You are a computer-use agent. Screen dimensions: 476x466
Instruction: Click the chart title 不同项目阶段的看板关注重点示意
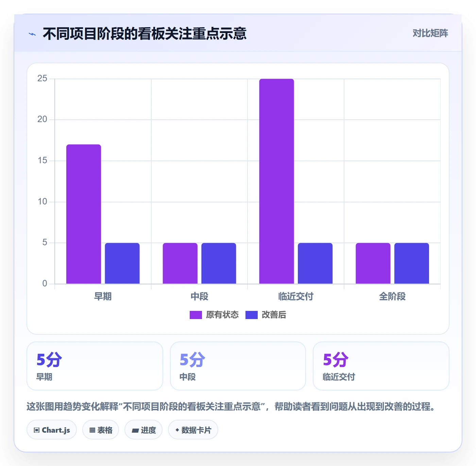point(144,34)
